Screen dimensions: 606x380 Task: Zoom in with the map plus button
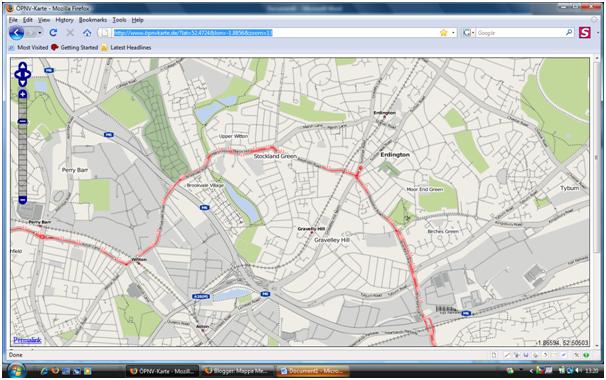pos(23,94)
